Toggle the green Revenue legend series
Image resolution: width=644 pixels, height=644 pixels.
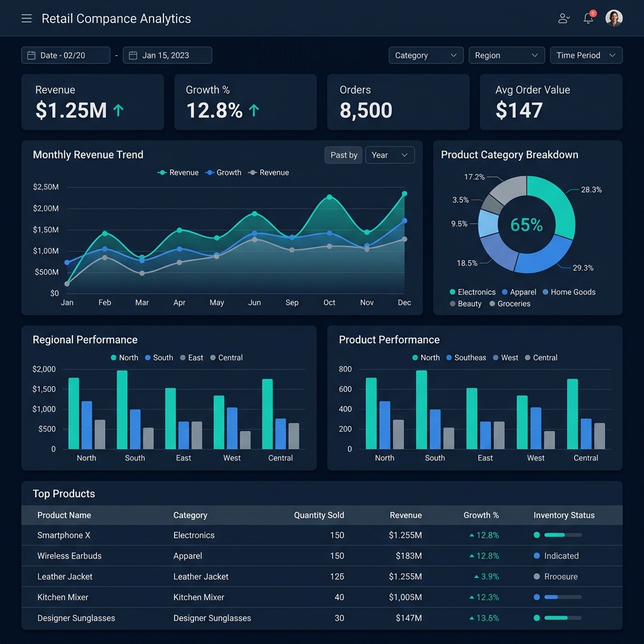(178, 172)
